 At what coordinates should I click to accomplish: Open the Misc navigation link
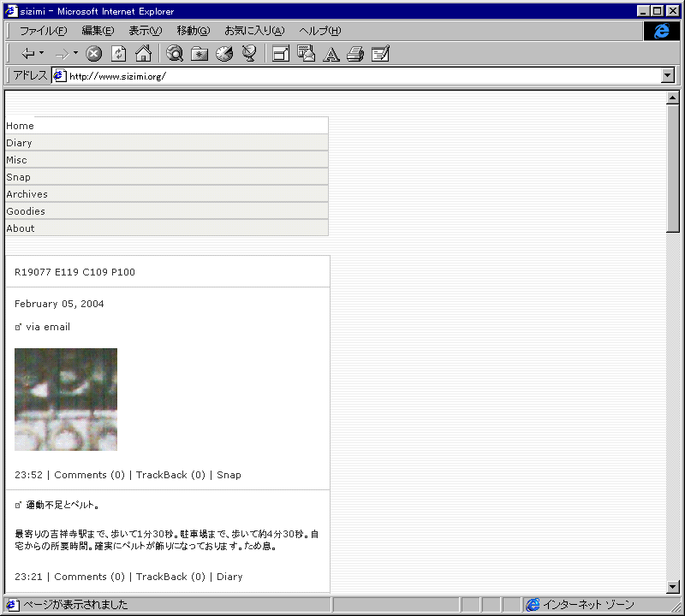pos(16,160)
